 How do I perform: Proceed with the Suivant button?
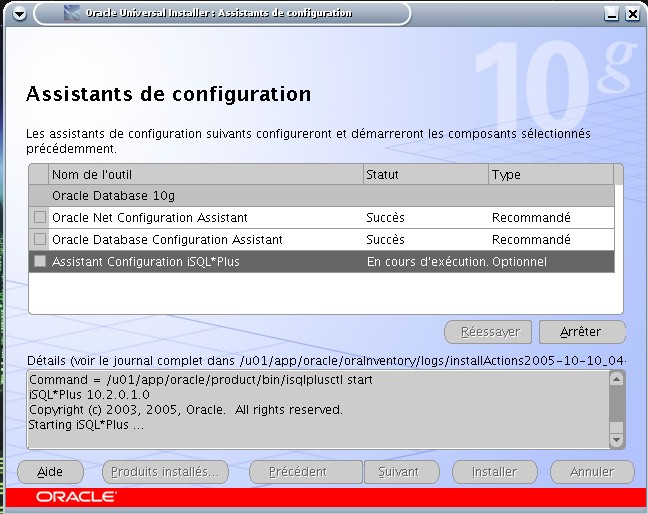click(x=401, y=472)
